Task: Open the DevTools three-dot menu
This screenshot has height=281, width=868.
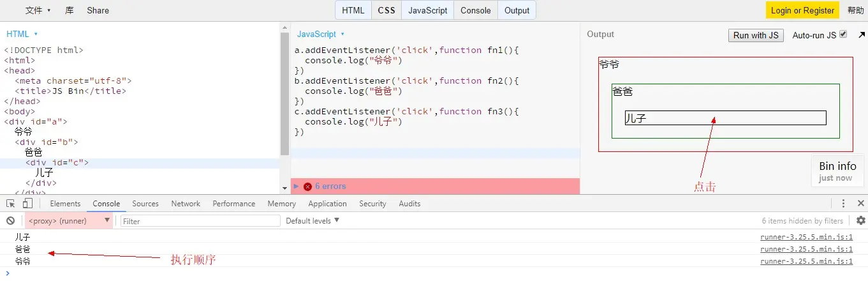Action: pos(843,204)
